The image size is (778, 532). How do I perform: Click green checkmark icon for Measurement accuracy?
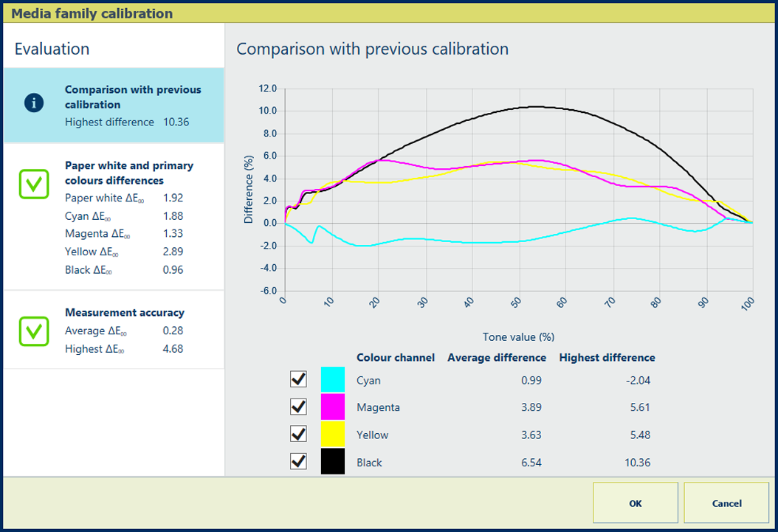(34, 331)
